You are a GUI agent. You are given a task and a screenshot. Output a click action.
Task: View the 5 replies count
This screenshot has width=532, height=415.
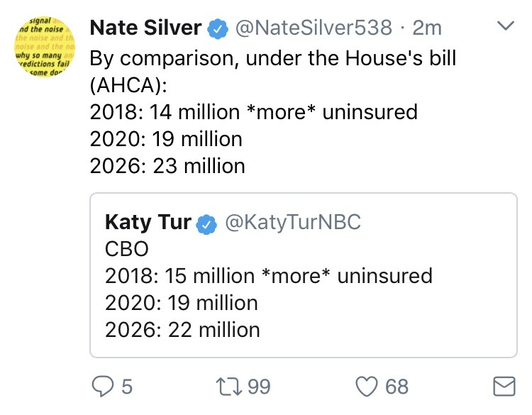127,387
